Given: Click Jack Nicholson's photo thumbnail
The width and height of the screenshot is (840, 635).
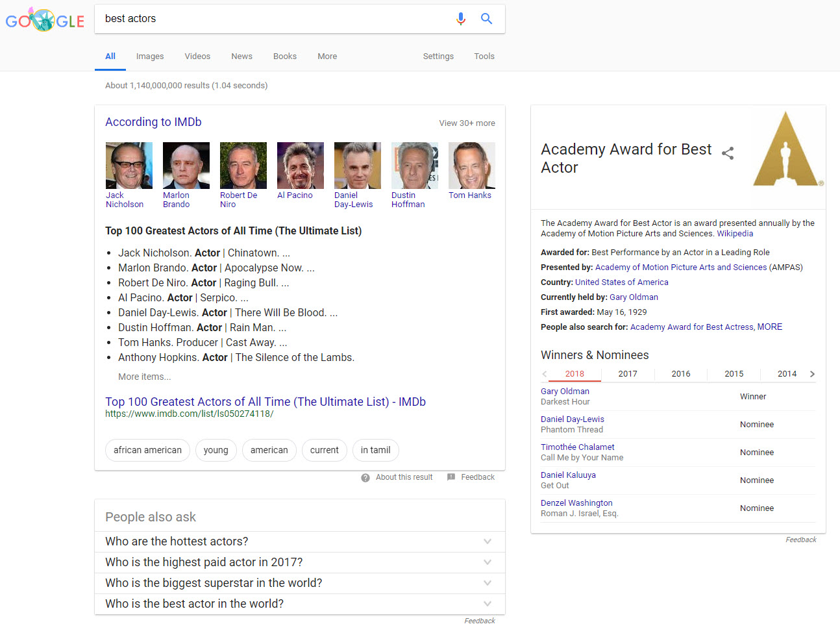Looking at the screenshot, I should click(129, 166).
